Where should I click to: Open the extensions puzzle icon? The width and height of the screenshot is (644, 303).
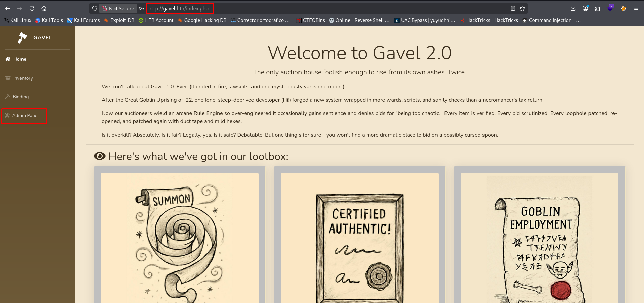pos(597,8)
